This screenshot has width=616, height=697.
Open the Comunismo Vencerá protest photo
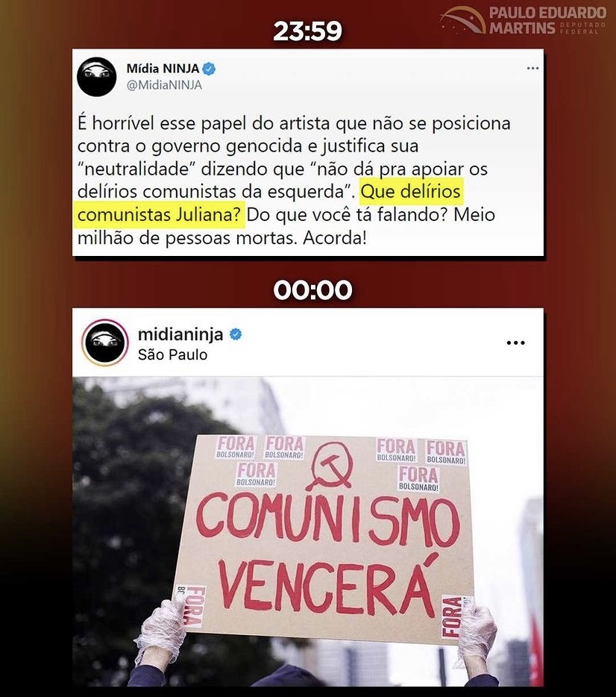(308, 531)
